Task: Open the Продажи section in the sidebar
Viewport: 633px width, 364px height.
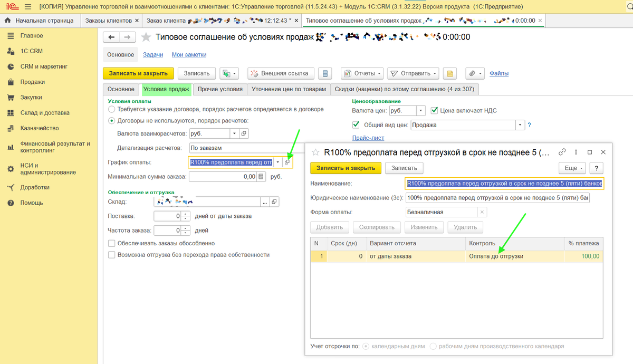Action: (x=32, y=82)
